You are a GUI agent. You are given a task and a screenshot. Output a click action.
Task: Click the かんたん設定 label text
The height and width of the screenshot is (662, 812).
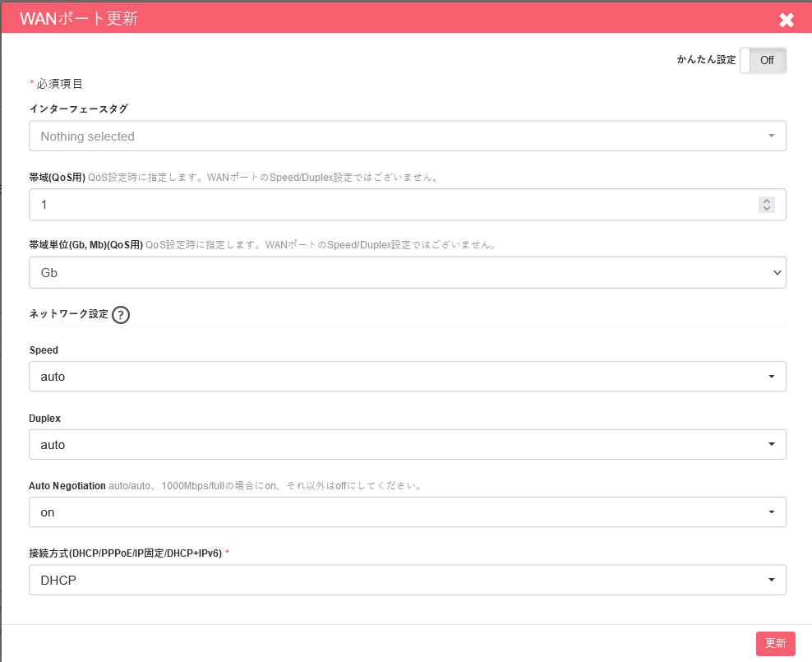pos(706,59)
